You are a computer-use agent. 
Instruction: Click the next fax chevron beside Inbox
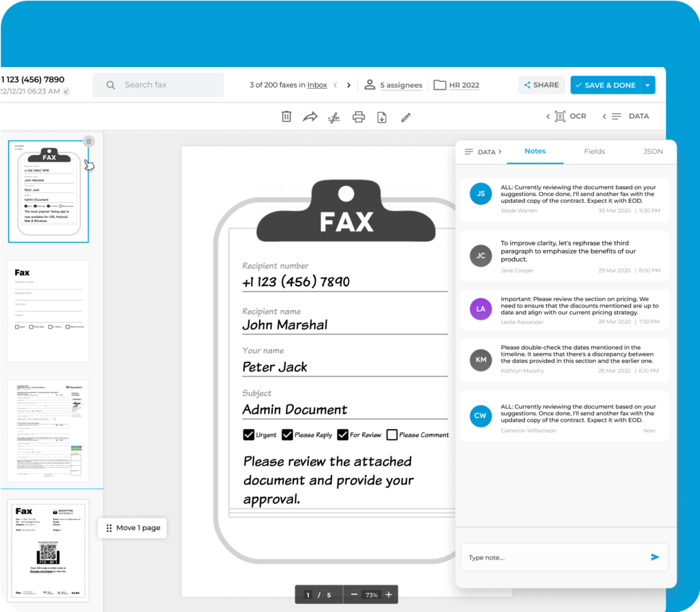349,85
